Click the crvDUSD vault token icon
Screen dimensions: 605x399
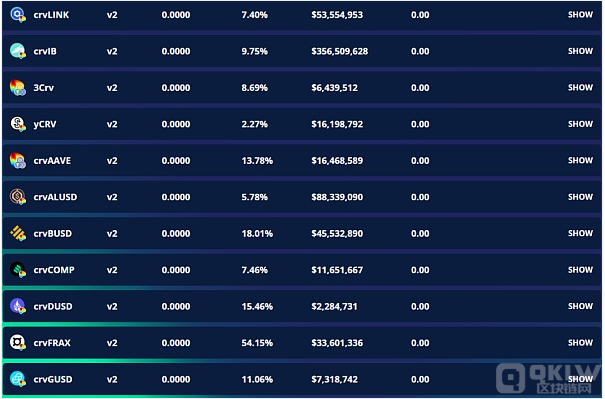point(18,306)
